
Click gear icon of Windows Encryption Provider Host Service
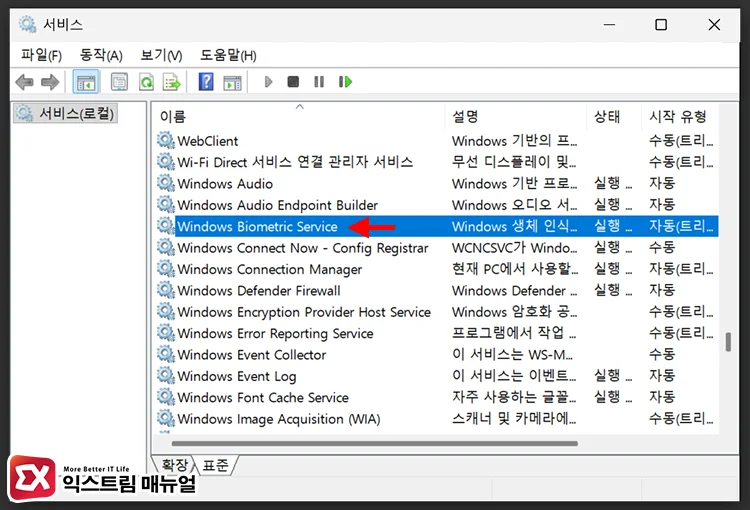pyautogui.click(x=165, y=311)
